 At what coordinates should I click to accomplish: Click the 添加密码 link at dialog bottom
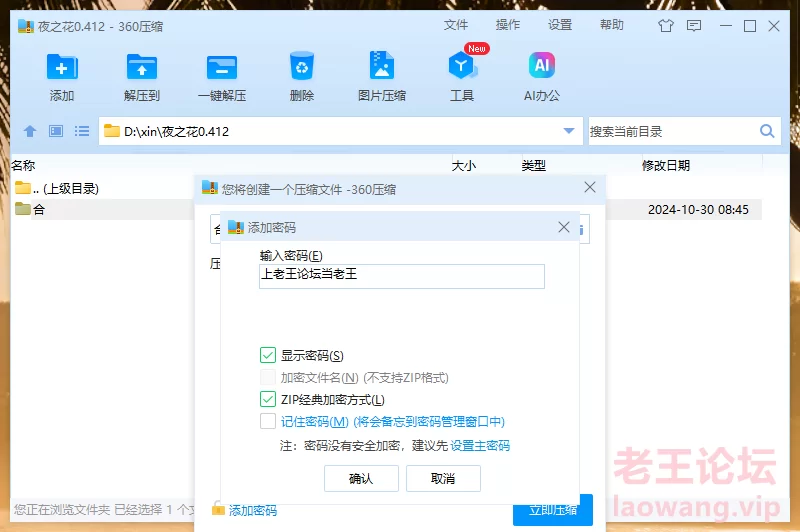(x=253, y=510)
